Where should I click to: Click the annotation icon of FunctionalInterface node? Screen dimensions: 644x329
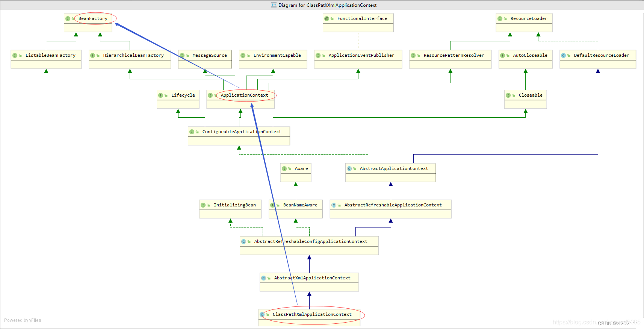click(x=327, y=18)
